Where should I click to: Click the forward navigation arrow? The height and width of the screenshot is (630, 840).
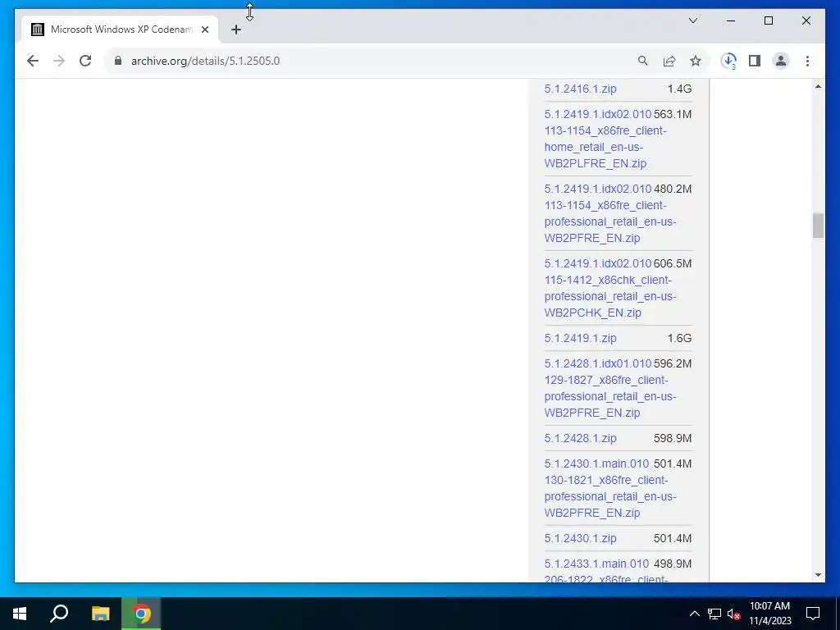coord(59,61)
